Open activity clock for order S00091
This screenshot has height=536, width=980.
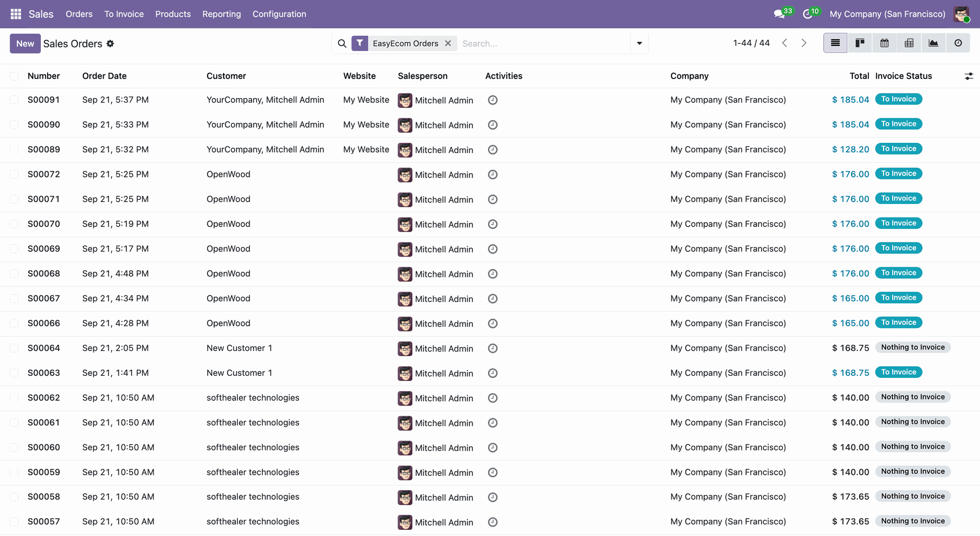click(x=493, y=100)
